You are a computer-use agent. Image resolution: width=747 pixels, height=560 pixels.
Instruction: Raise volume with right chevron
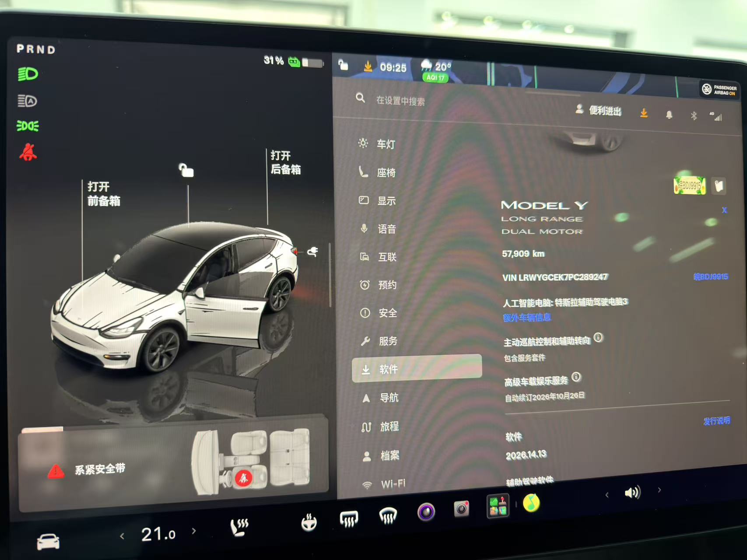pos(659,490)
